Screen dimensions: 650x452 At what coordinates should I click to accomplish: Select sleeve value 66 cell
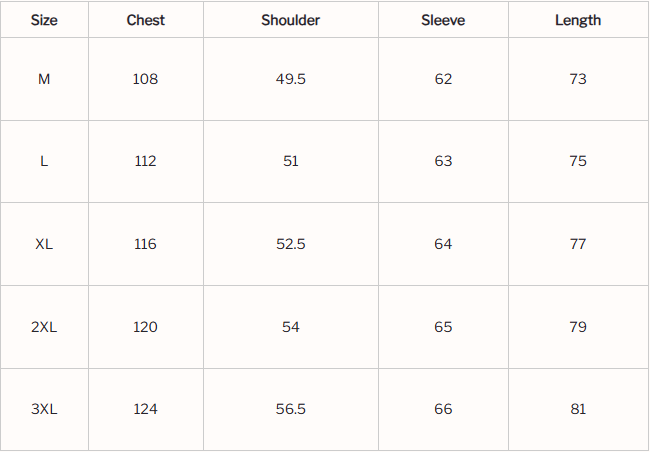coord(443,409)
